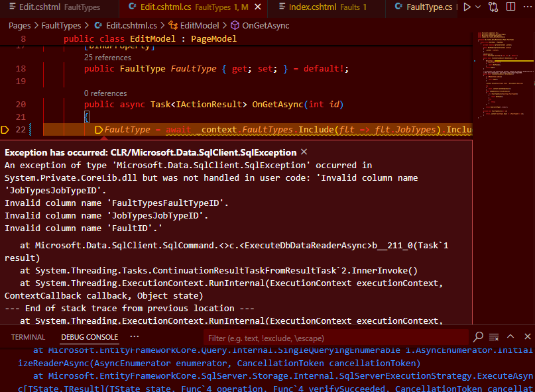
Task: Close the Edit.cshtml.cs editor tab
Action: tap(258, 7)
